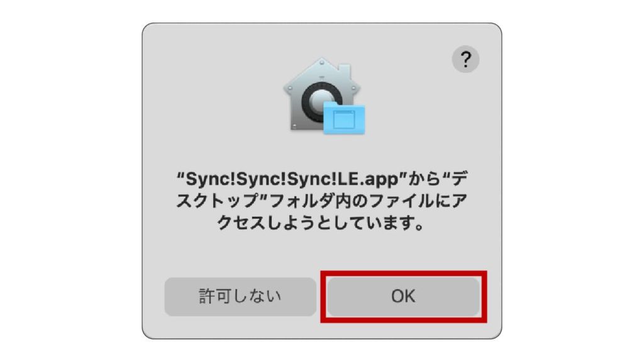Click the bolt on house icon's lower-left
The height and width of the screenshot is (362, 644).
pos(294,125)
